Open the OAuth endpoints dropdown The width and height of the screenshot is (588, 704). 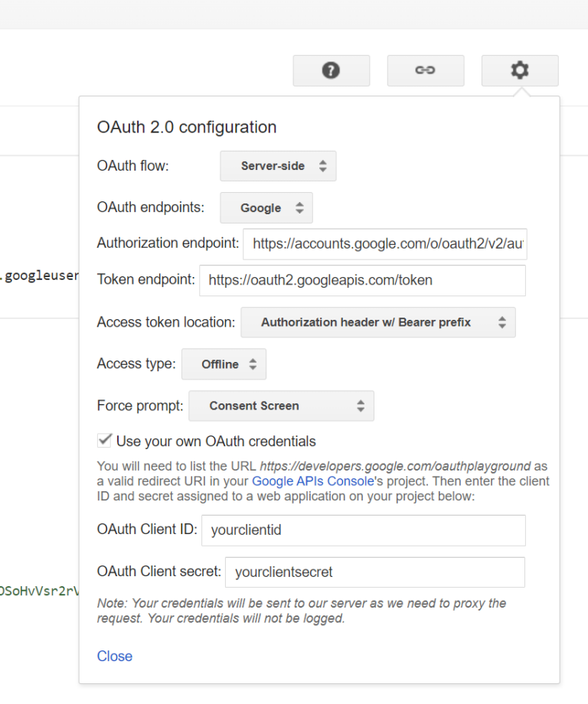266,207
